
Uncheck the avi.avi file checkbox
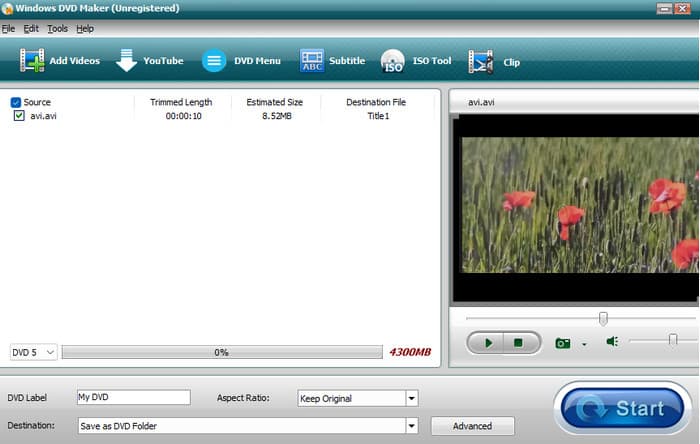19,116
